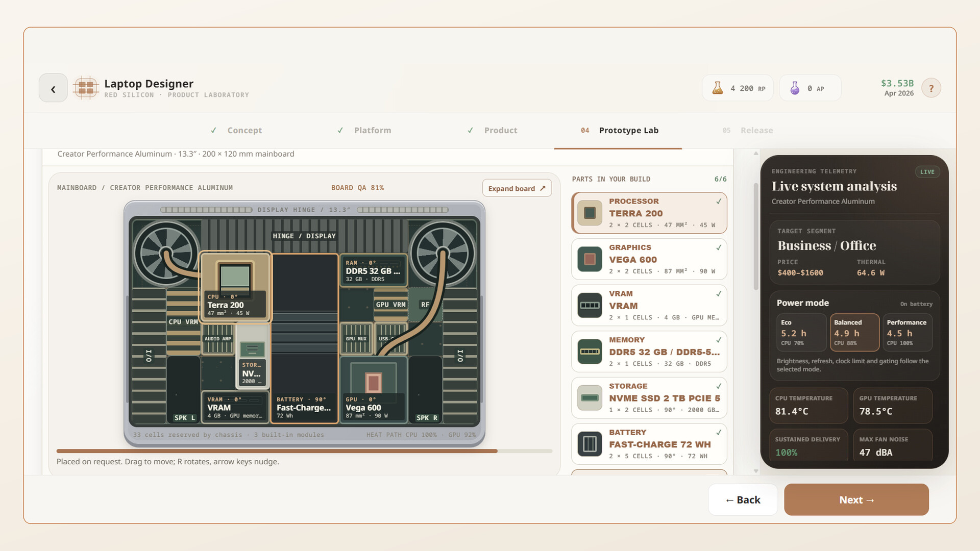Select the VRAM part card
The height and width of the screenshot is (551, 980).
coord(649,305)
